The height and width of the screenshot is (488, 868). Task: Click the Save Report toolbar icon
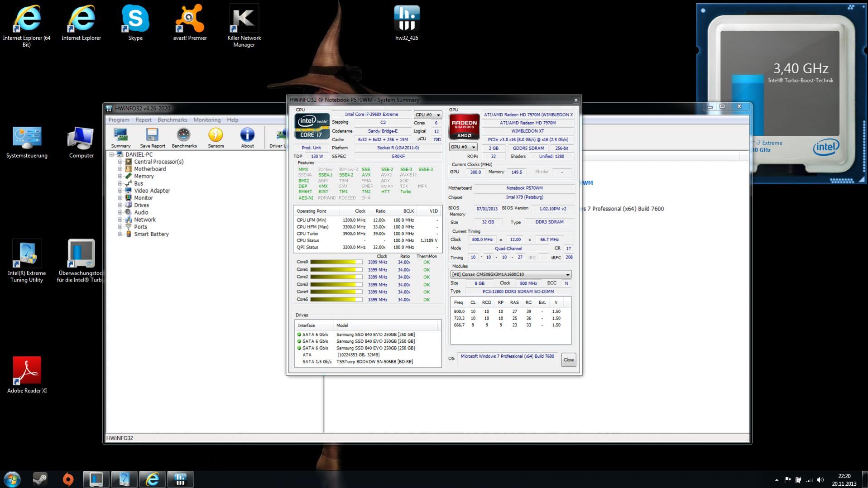coord(152,138)
